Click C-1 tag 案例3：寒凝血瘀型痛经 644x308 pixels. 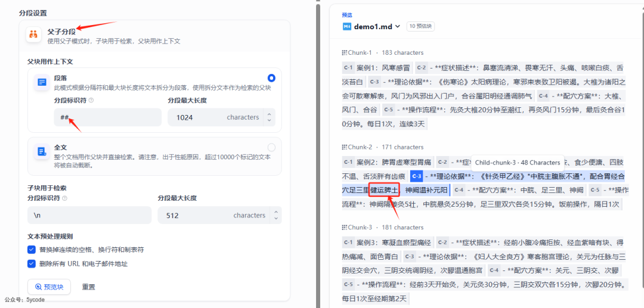point(348,242)
